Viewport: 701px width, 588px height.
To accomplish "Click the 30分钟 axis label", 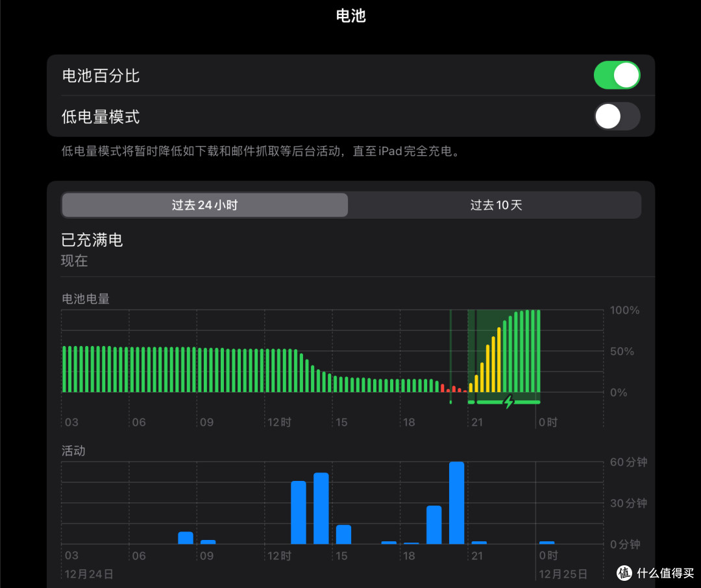I will [x=628, y=503].
